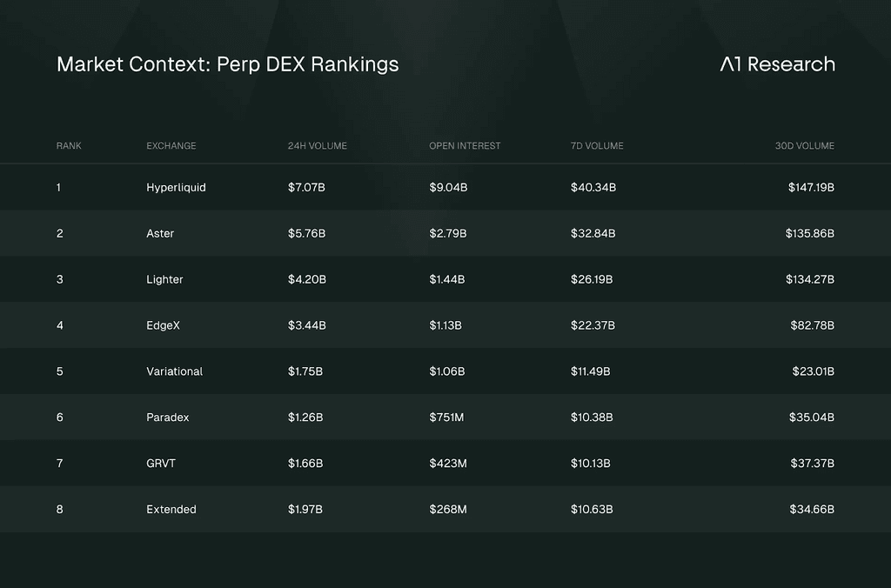Sort by the Open Interest column header

(x=465, y=146)
